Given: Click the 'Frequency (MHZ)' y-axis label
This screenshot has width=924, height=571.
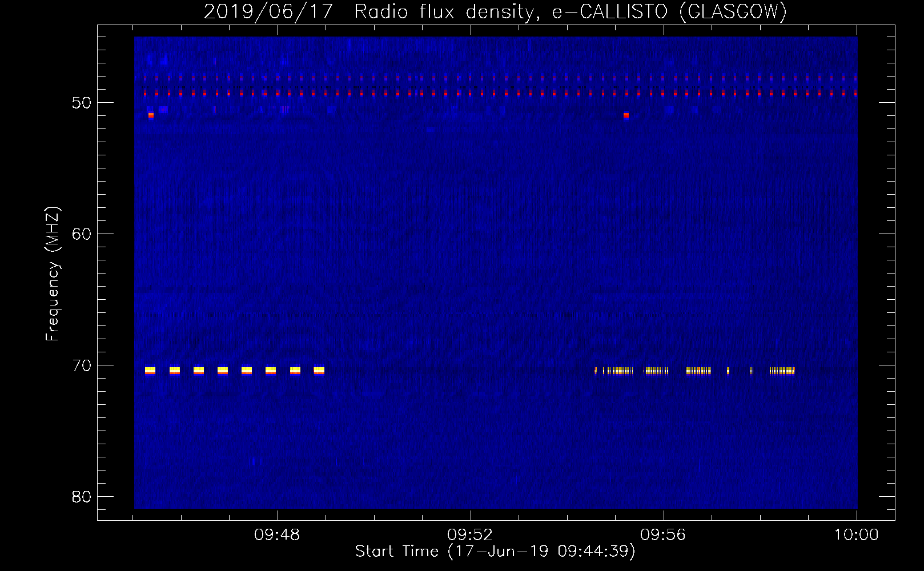Looking at the screenshot, I should 53,274.
